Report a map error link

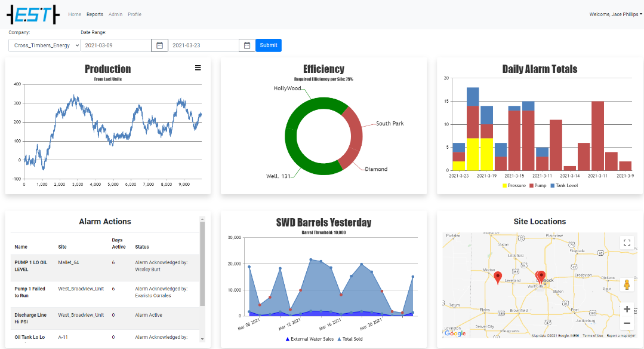pos(621,336)
